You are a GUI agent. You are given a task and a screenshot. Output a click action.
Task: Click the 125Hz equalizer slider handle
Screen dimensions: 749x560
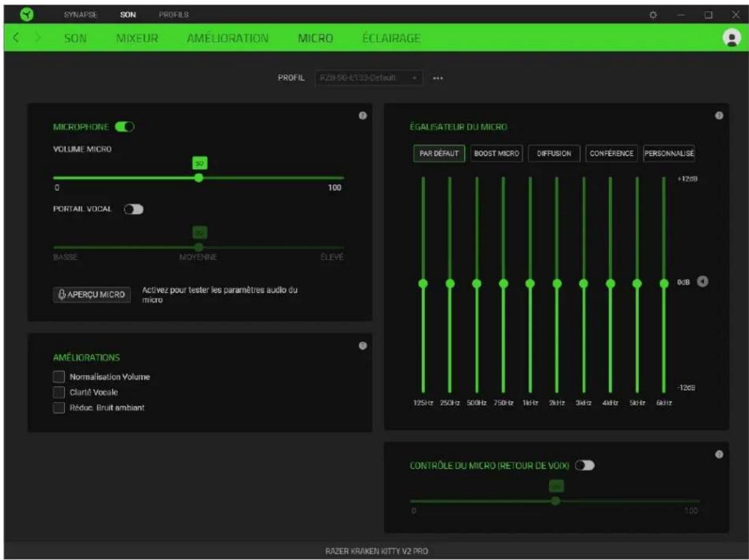coord(423,283)
